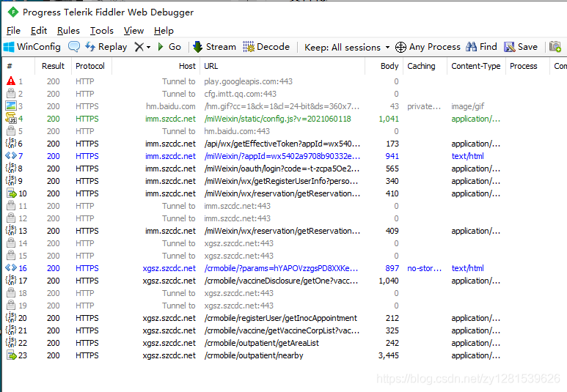Click the comment speech-bubble icon
This screenshot has height=392, width=567.
coord(74,47)
